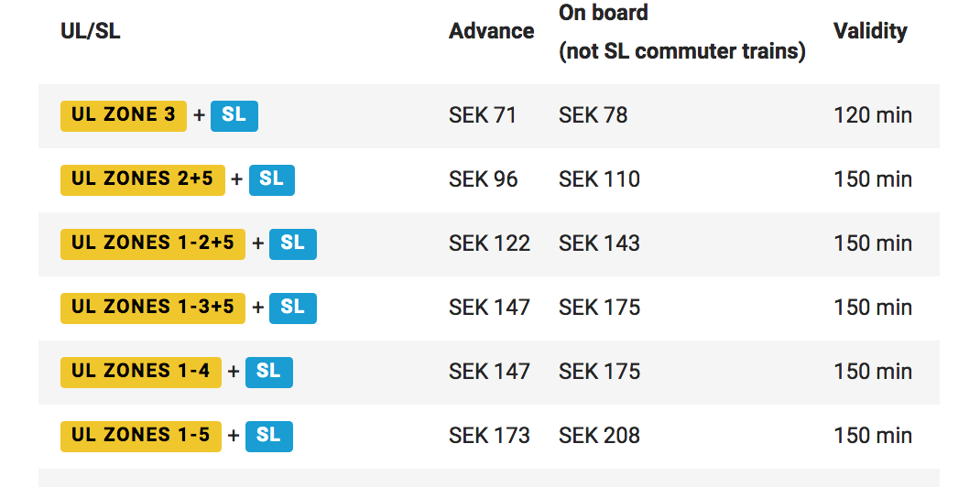Select the UL ZONES 1-5 badge
980x487 pixels.
point(141,436)
